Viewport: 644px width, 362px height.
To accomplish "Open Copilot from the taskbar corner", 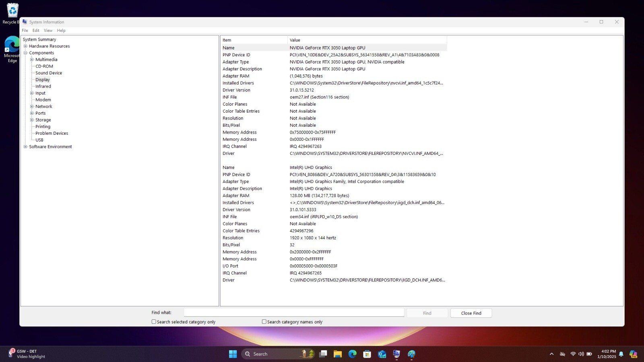I will click(633, 354).
